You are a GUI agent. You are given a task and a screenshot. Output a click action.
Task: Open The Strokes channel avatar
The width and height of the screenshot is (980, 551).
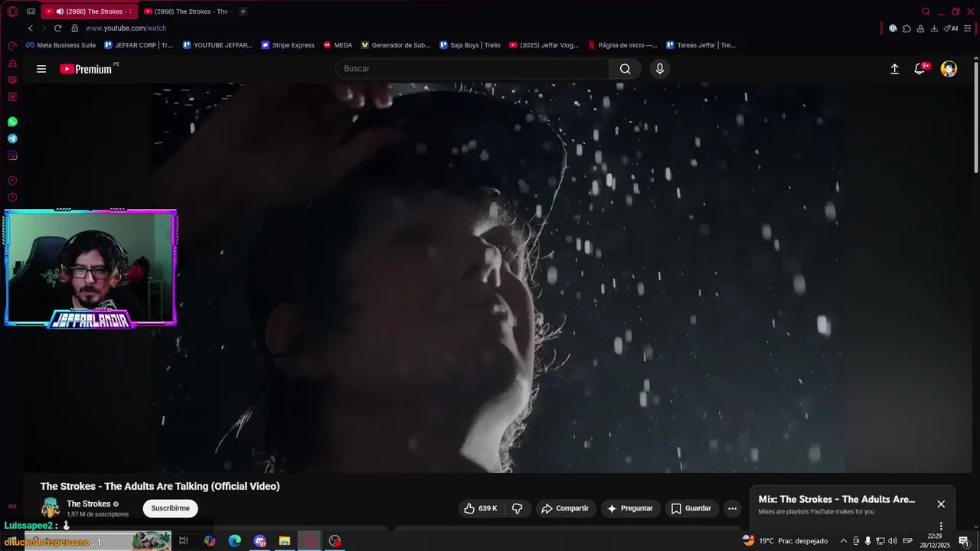(51, 508)
